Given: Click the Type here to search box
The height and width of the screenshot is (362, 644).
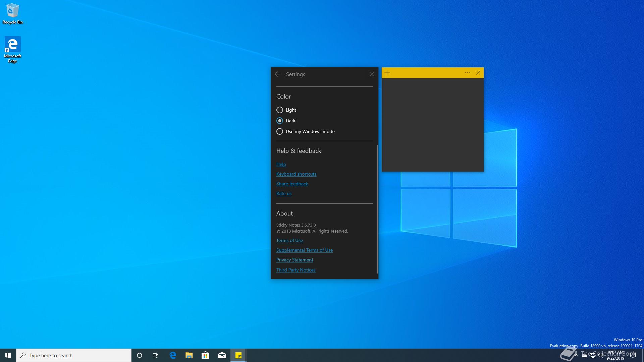Looking at the screenshot, I should click(74, 355).
